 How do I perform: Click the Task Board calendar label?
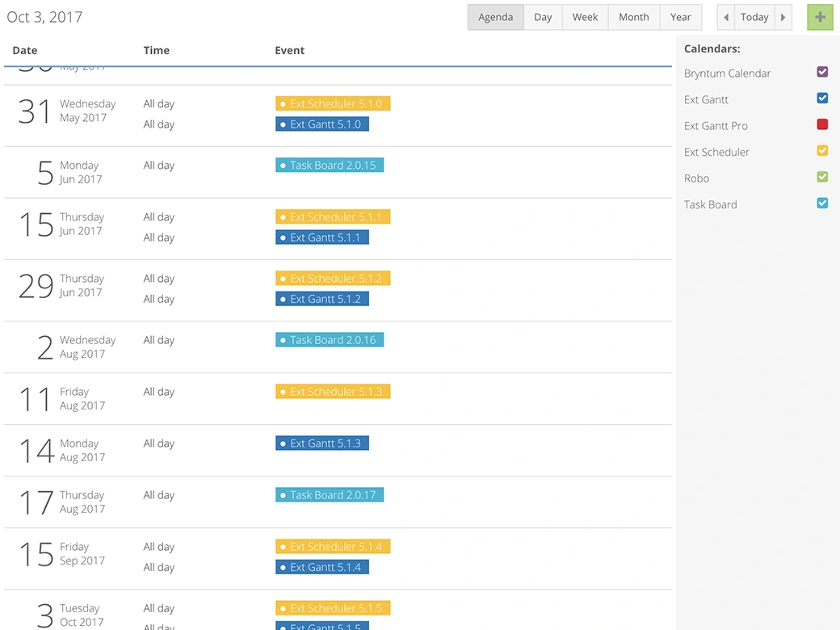710,204
